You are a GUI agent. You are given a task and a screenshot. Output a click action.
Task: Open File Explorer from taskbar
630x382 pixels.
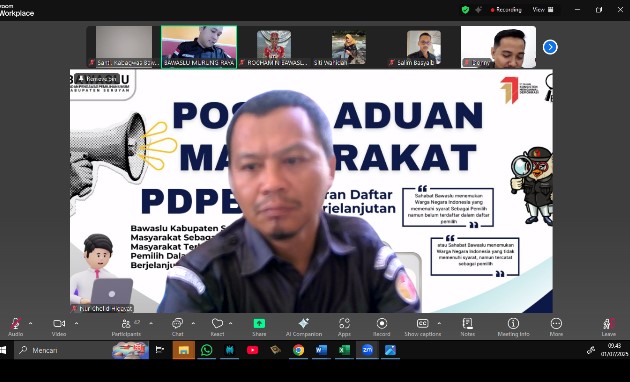[x=184, y=350]
